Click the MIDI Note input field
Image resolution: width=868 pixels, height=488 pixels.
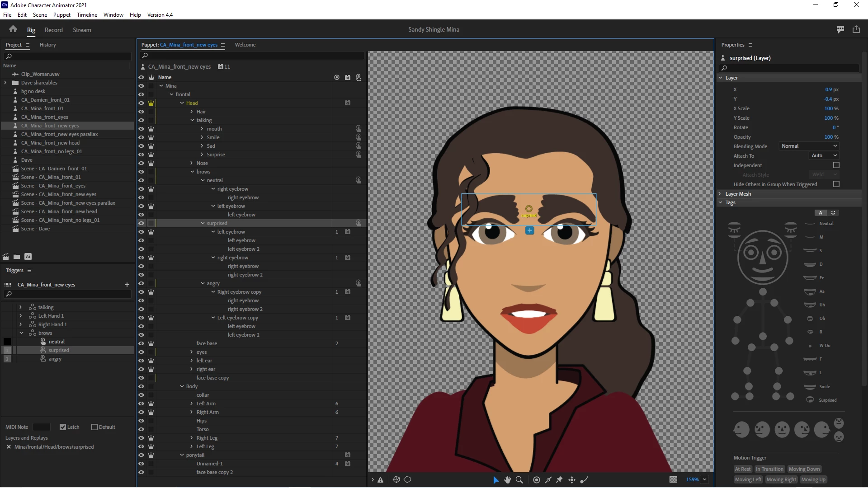point(42,427)
